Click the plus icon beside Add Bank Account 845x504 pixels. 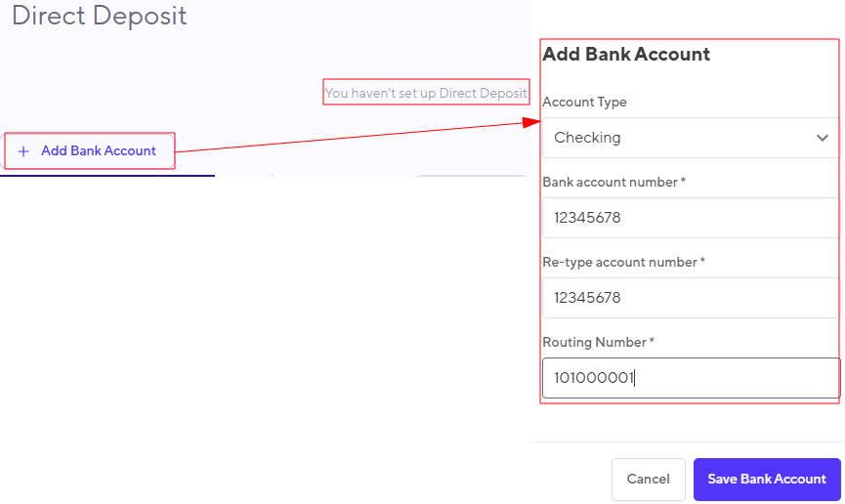[23, 151]
